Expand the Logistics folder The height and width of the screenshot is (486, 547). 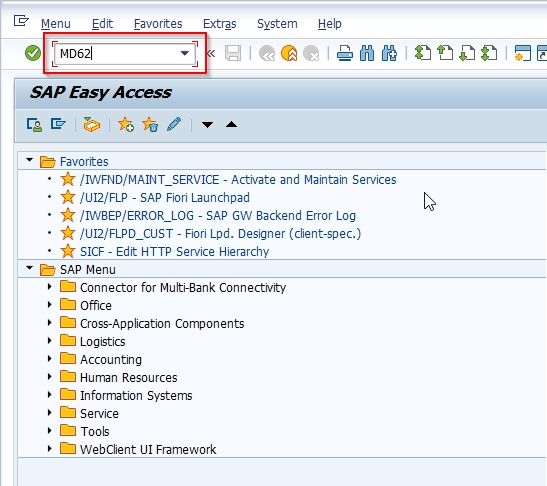(x=50, y=341)
